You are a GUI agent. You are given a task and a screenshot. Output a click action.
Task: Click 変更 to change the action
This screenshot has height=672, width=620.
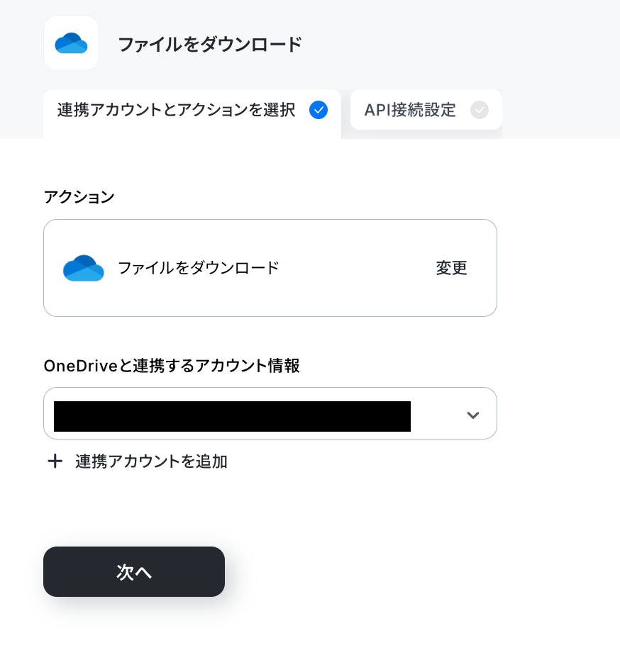point(451,268)
